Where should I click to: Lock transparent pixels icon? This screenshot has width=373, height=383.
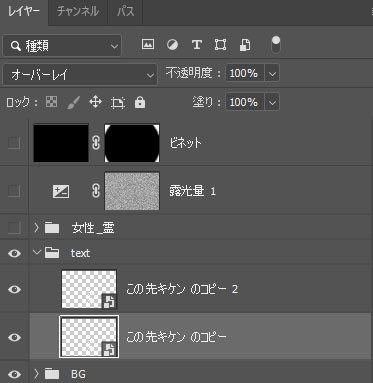(x=51, y=102)
